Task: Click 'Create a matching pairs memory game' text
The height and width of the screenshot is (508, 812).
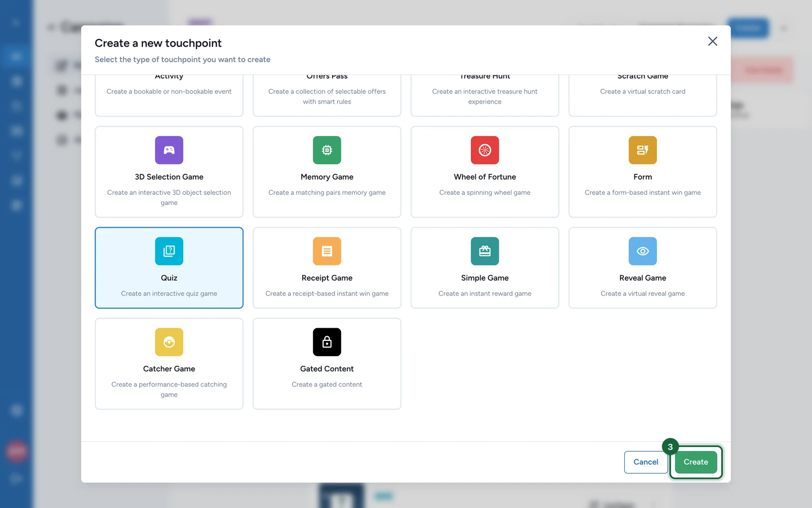Action: (x=327, y=193)
